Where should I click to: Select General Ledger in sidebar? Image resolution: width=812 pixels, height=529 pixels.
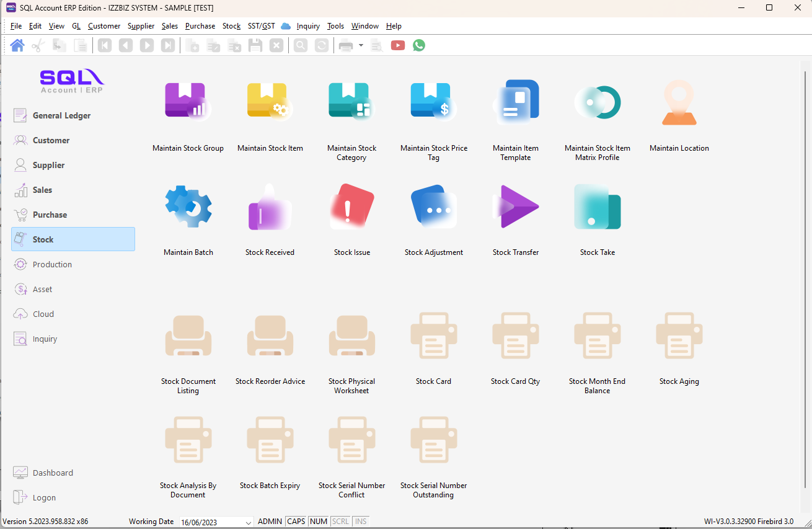[73, 115]
